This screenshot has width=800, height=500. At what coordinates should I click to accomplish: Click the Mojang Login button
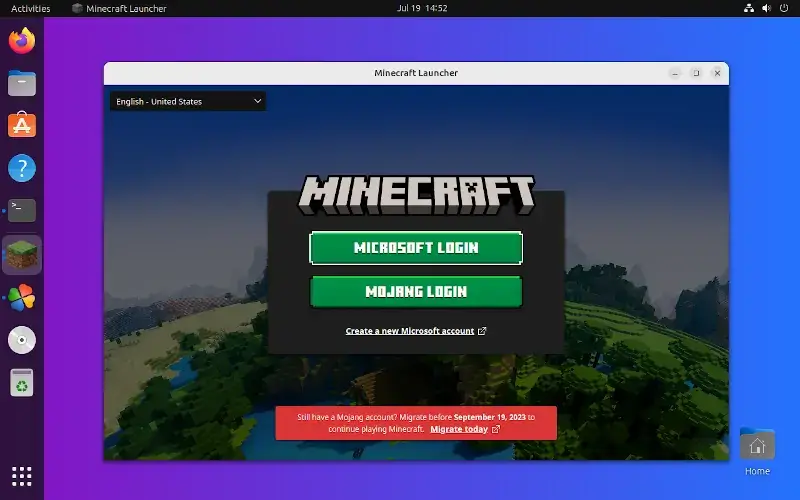click(416, 292)
